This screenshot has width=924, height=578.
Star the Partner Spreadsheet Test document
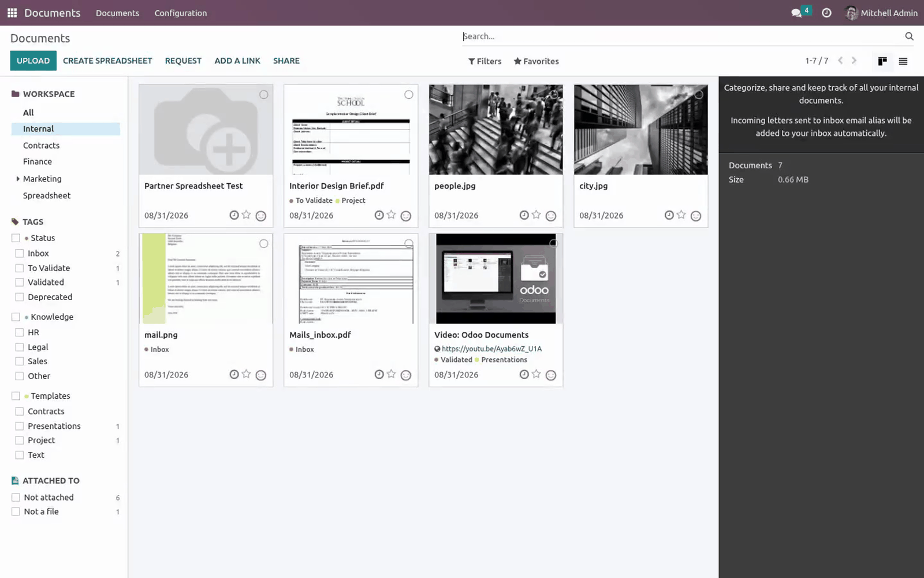pos(247,215)
